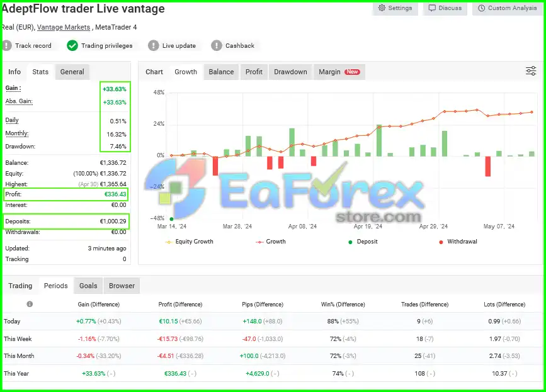Image resolution: width=546 pixels, height=392 pixels.
Task: Click the AdeptFlow trader Live vantage title
Action: point(83,9)
